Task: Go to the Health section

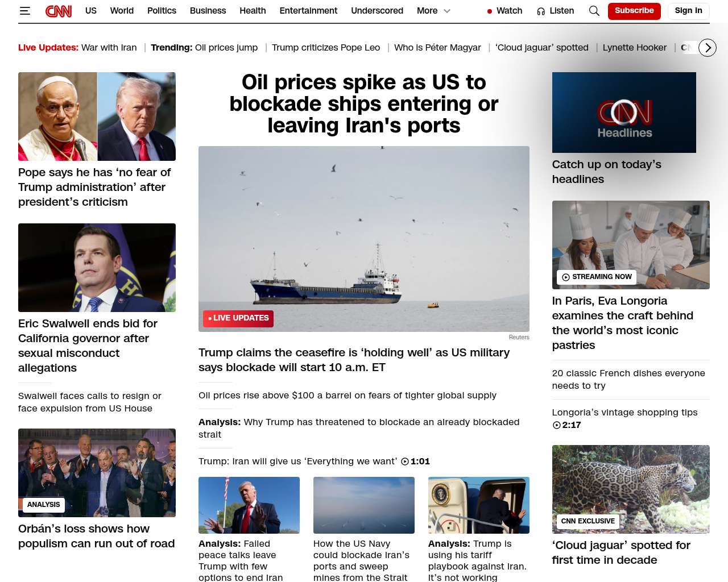Action: (253, 11)
